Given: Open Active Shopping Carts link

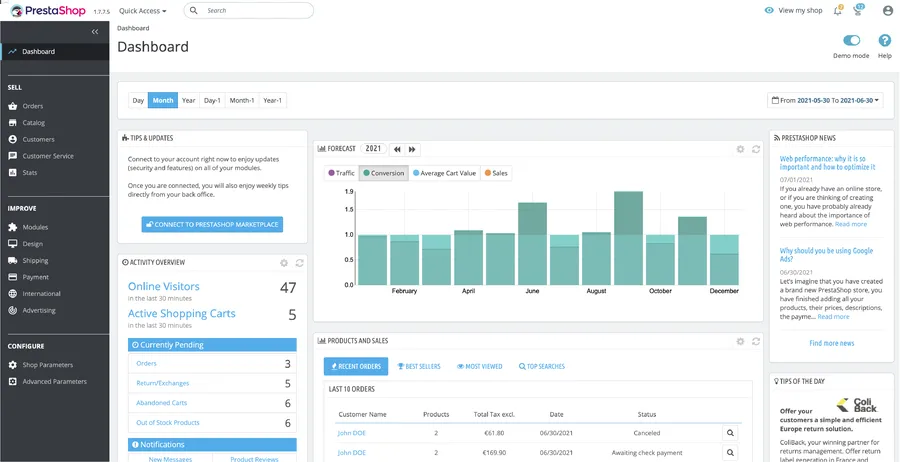Looking at the screenshot, I should coord(181,314).
